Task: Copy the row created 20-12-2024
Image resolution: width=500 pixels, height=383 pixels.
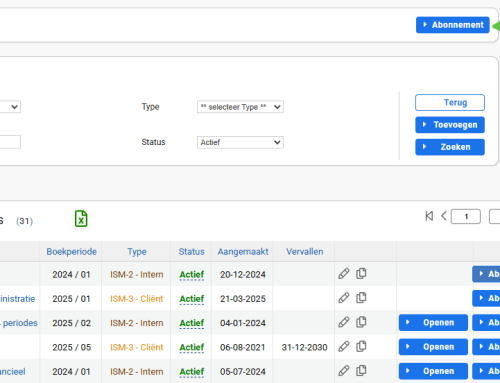Action: (x=361, y=274)
